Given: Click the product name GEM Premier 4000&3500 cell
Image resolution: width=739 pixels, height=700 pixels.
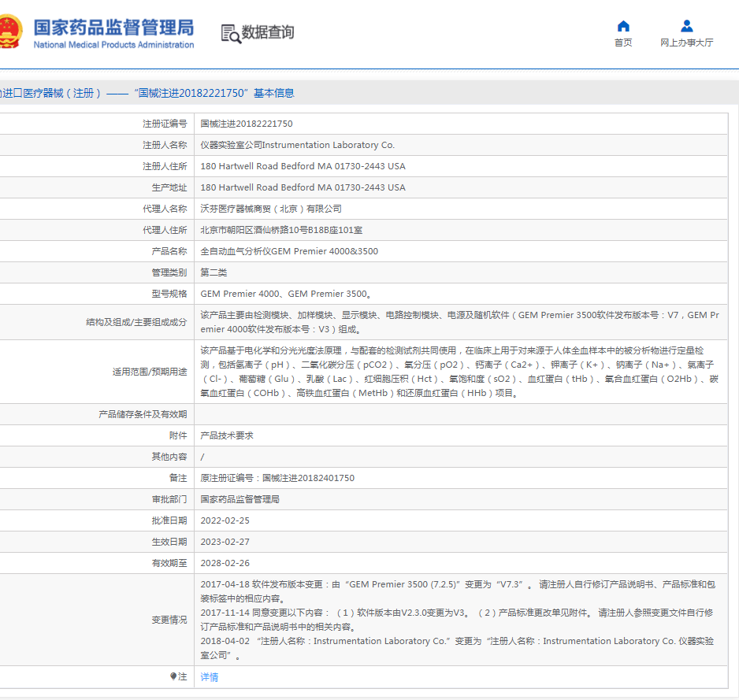Looking at the screenshot, I should 289,251.
